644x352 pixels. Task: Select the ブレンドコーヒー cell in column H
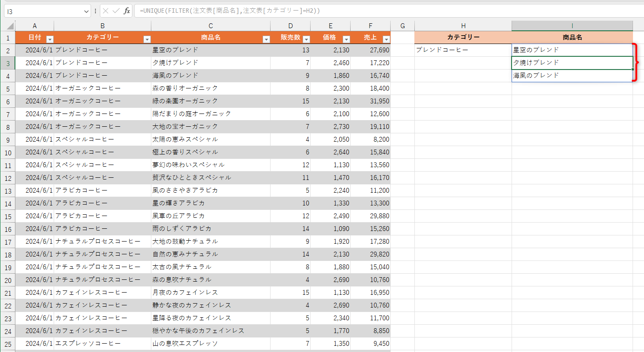pyautogui.click(x=463, y=50)
